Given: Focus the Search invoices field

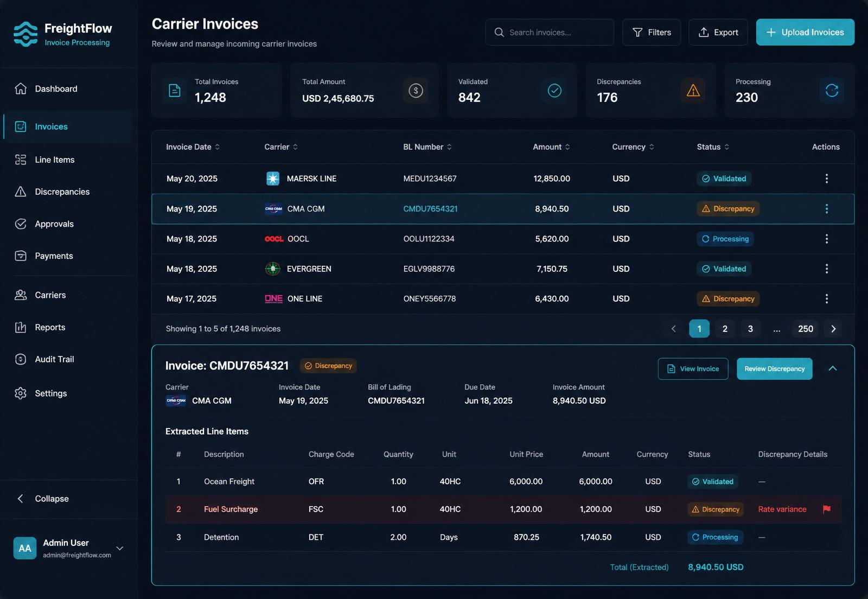Looking at the screenshot, I should pos(550,33).
